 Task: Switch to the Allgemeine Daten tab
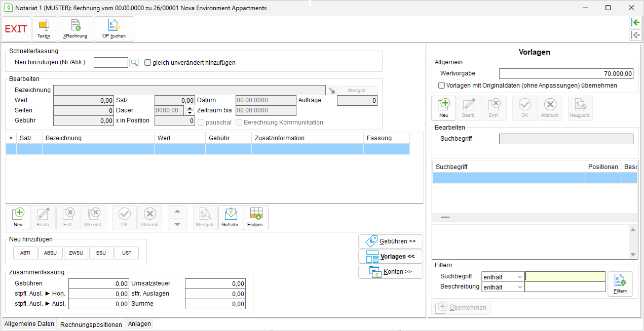[29, 324]
